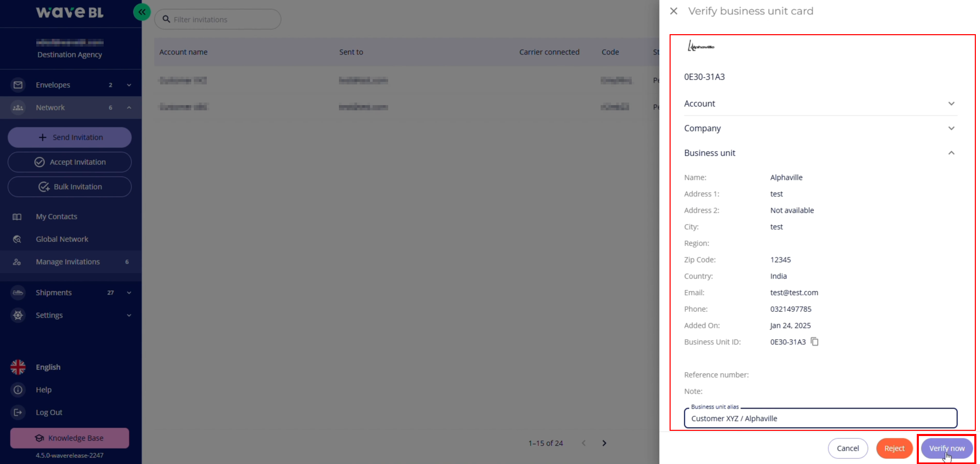The image size is (980, 464).
Task: Expand the Account section
Action: click(x=820, y=104)
